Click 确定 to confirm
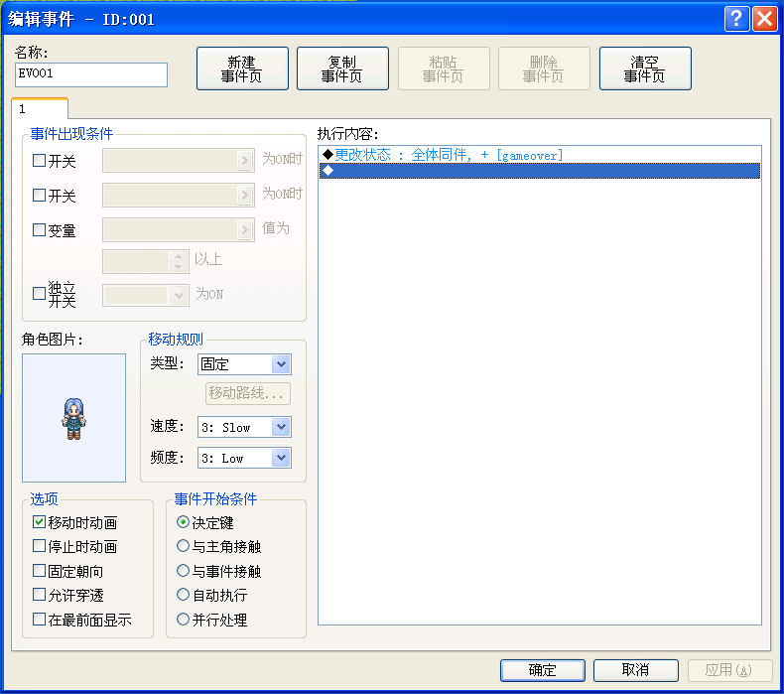Viewport: 784px width, 694px height. pyautogui.click(x=543, y=670)
